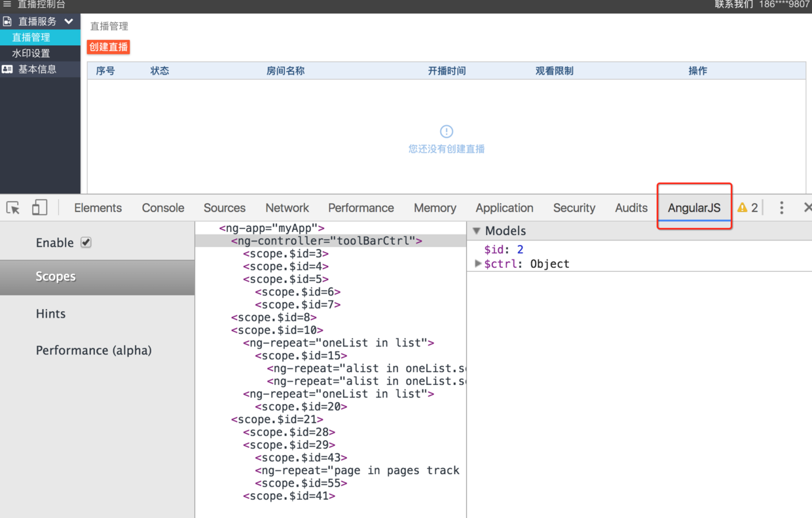Image resolution: width=812 pixels, height=518 pixels.
Task: Collapse the Models section
Action: (477, 231)
